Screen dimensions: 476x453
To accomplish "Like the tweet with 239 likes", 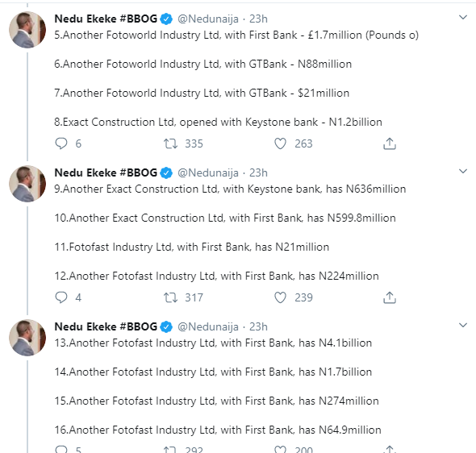I will coord(280,297).
